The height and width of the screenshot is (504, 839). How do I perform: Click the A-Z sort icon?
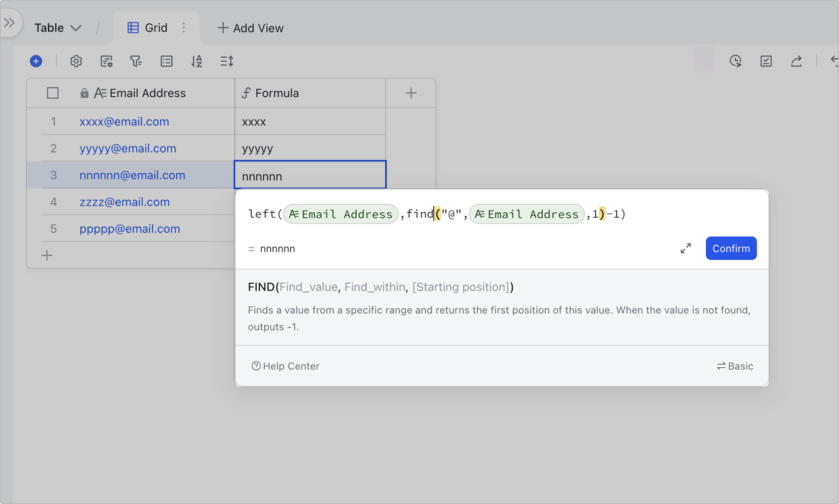196,62
